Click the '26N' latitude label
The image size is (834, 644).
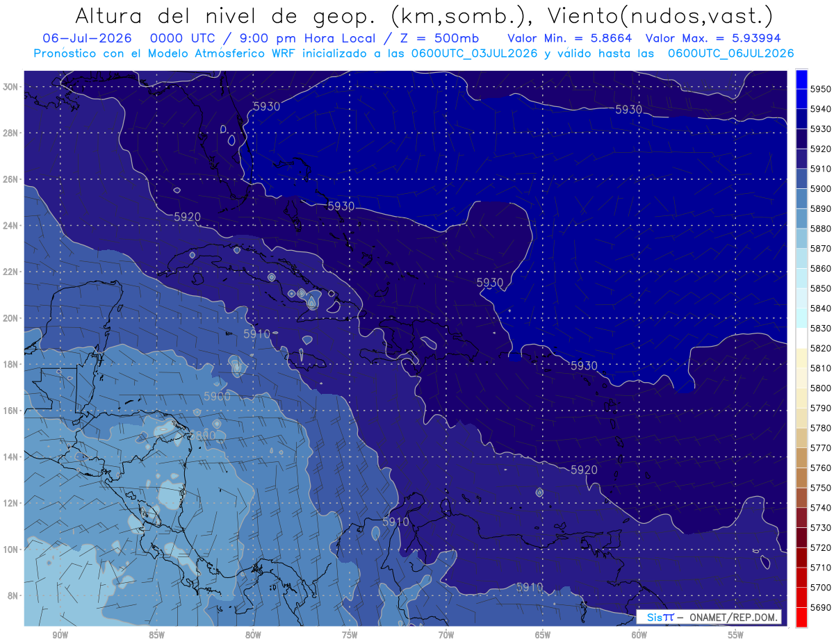(x=11, y=179)
